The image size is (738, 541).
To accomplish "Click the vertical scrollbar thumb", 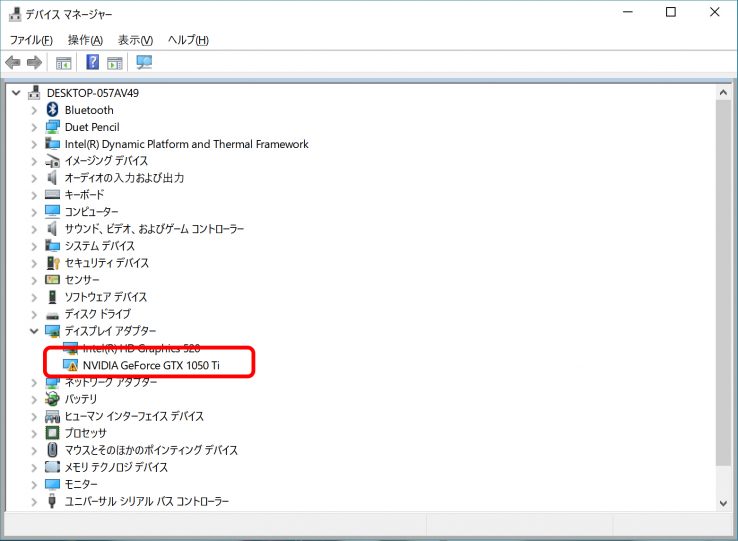I will 723,283.
